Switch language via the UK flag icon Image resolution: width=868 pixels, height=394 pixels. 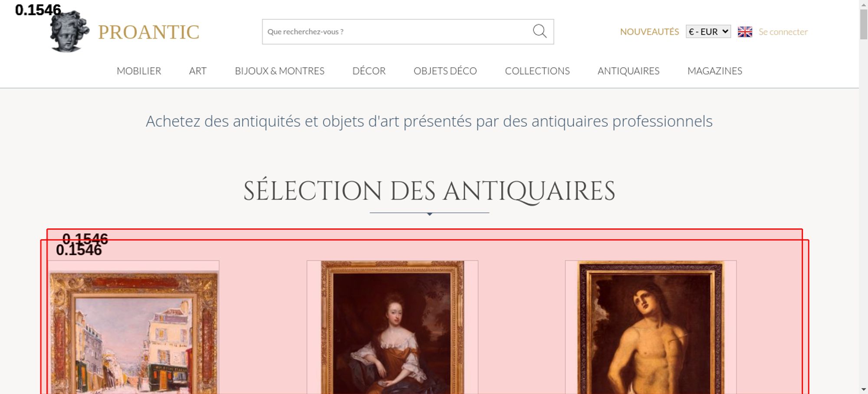745,32
